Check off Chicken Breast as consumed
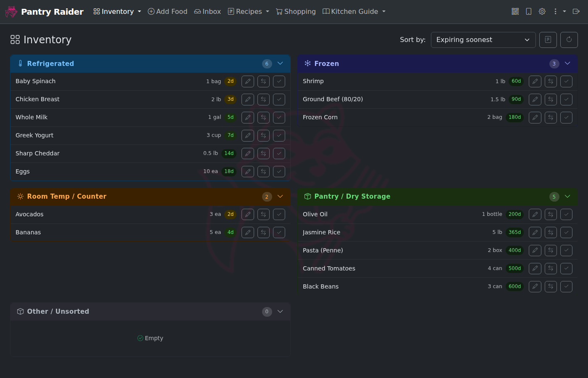Image resolution: width=588 pixels, height=378 pixels. [x=279, y=100]
